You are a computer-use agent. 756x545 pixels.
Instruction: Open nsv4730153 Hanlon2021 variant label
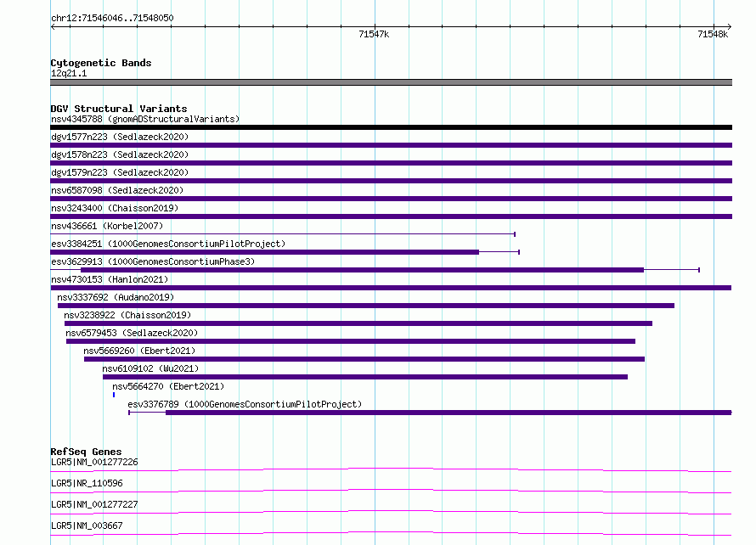110,279
